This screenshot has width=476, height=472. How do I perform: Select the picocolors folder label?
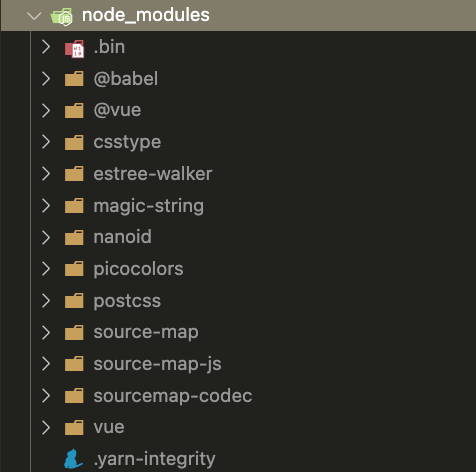pos(138,269)
